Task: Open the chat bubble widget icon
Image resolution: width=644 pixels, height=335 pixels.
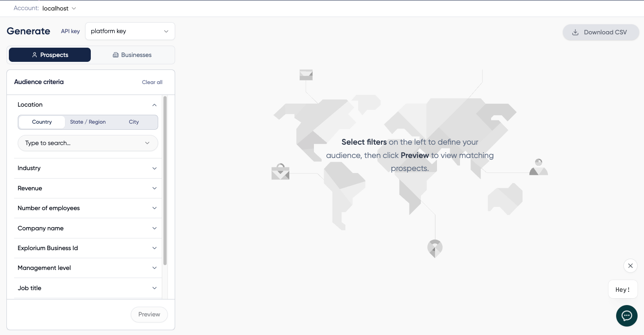Action: point(627,316)
